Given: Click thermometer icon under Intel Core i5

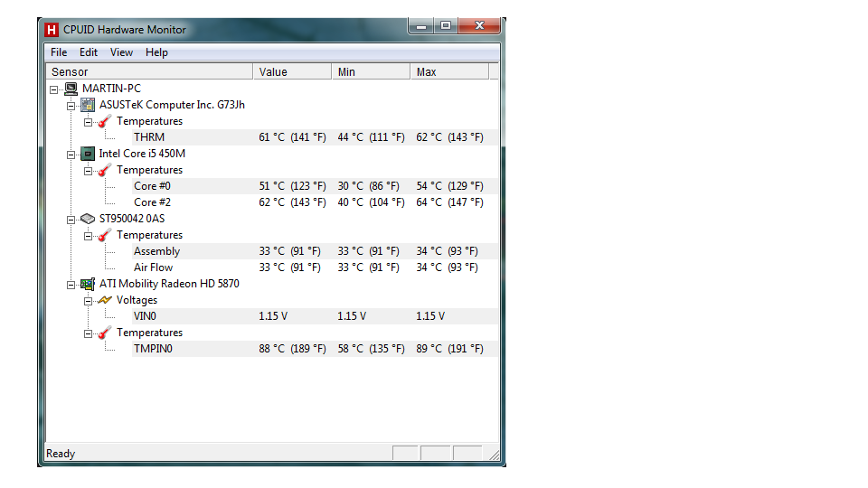Looking at the screenshot, I should pyautogui.click(x=105, y=170).
